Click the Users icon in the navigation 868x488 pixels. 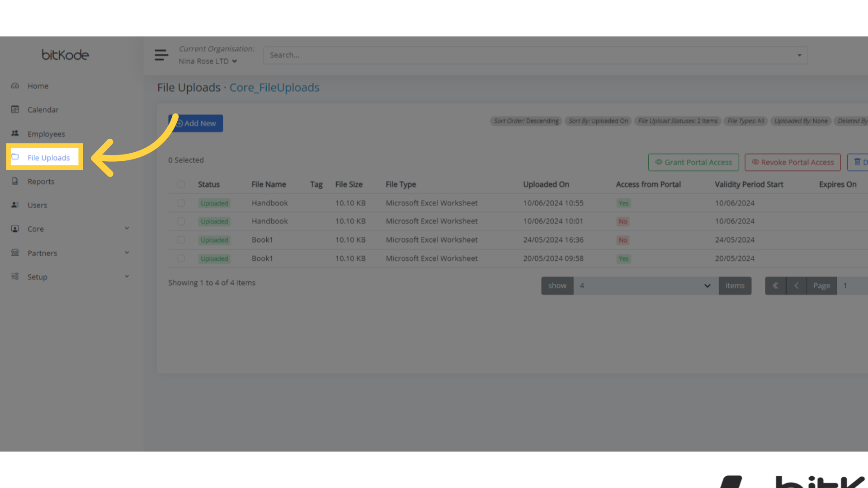pos(15,205)
